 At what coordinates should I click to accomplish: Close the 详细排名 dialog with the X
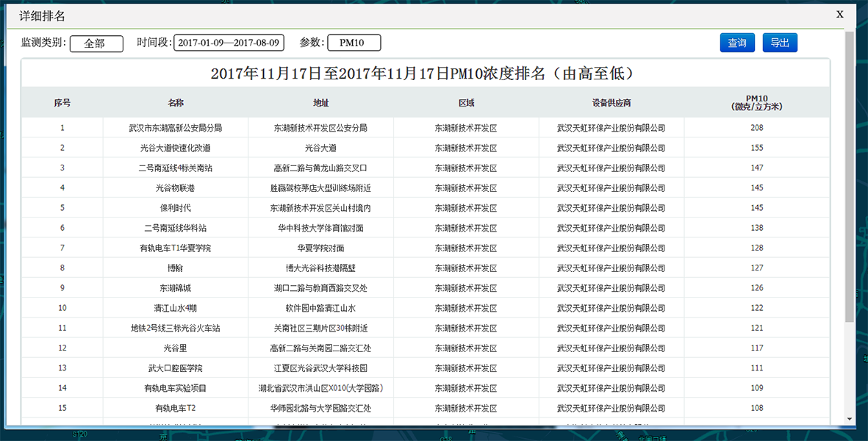point(839,14)
